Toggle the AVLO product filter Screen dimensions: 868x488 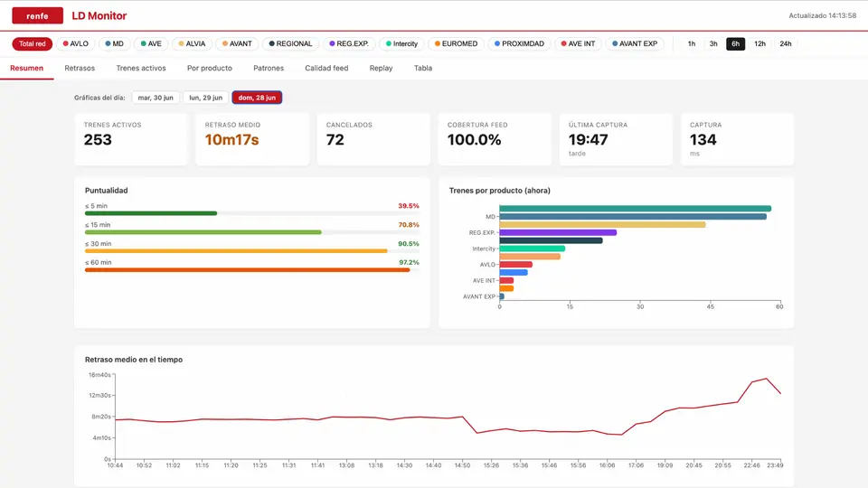(76, 43)
